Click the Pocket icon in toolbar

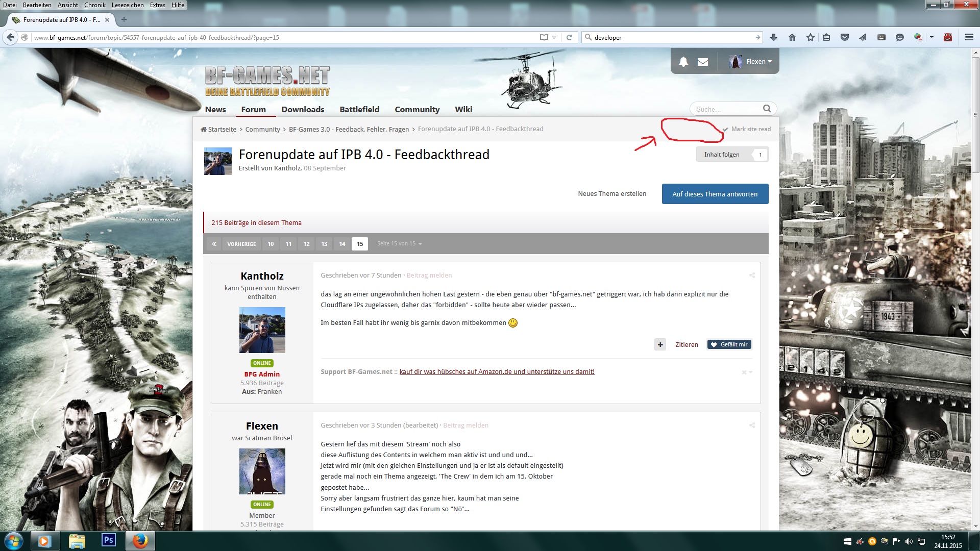tap(845, 37)
